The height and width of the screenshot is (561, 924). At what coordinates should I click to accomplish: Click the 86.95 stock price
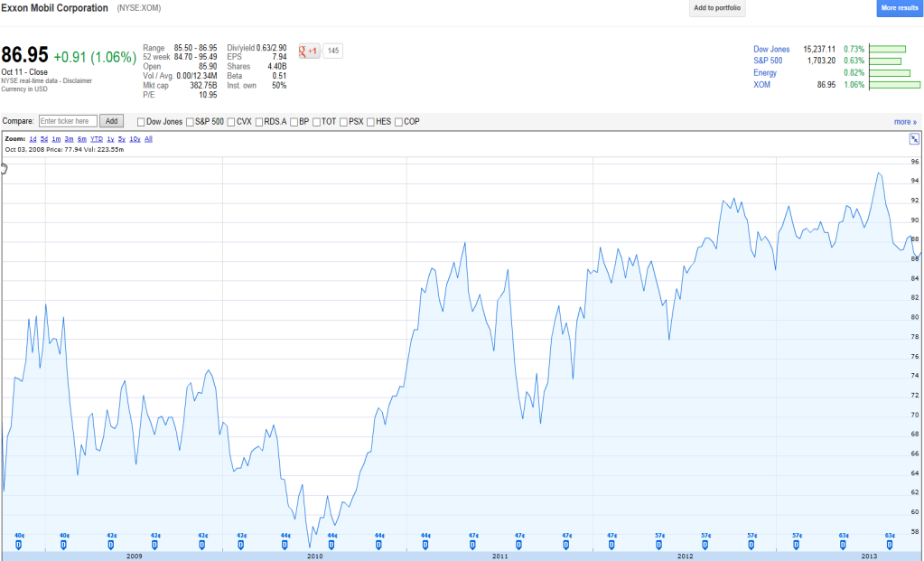pyautogui.click(x=24, y=55)
